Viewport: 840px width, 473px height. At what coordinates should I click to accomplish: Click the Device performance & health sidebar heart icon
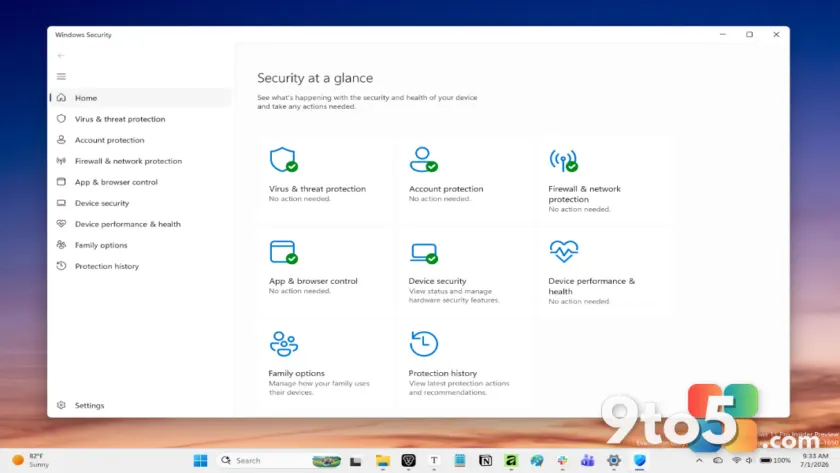coord(62,224)
